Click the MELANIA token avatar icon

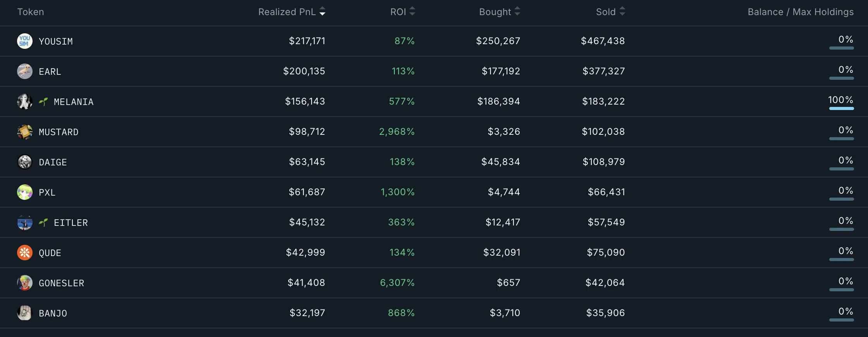click(25, 101)
